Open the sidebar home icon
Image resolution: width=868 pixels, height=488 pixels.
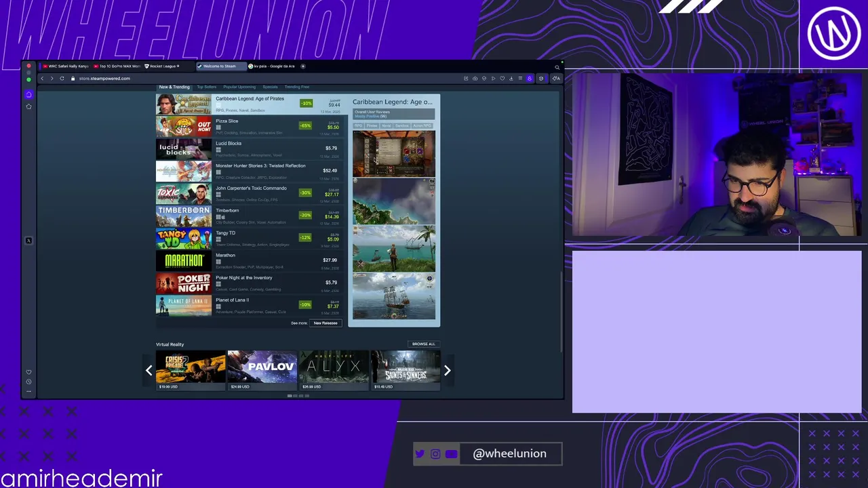(28, 94)
